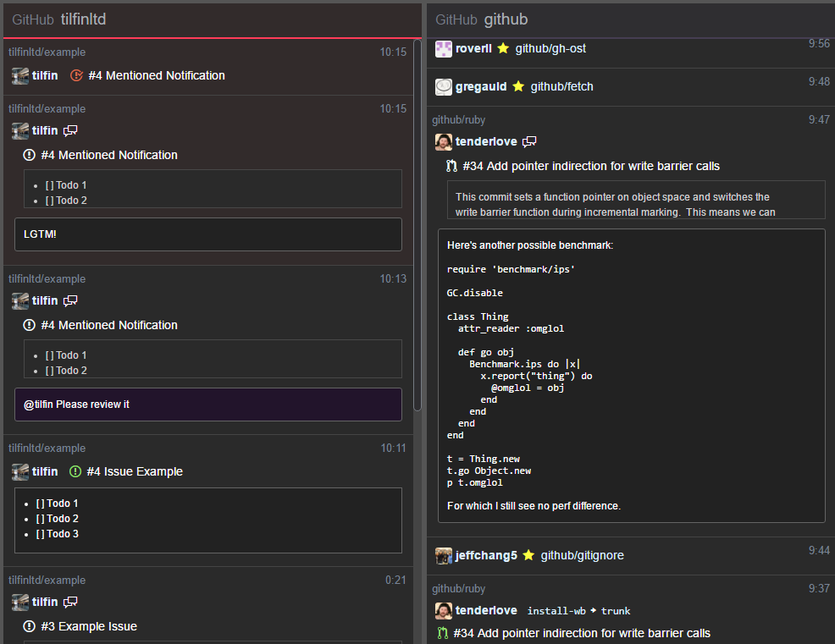
Task: Click the tilfinltd/example label at 0:21
Action: [x=47, y=581]
